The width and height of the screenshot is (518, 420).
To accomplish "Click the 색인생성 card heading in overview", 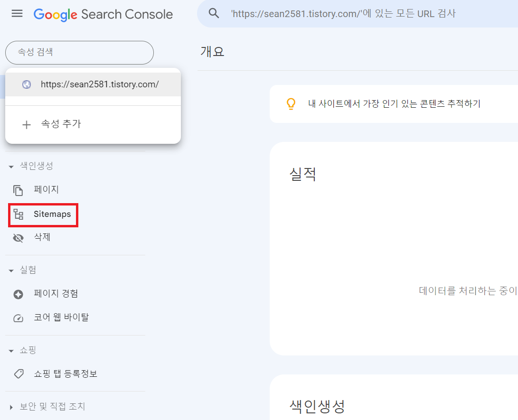I will (317, 406).
